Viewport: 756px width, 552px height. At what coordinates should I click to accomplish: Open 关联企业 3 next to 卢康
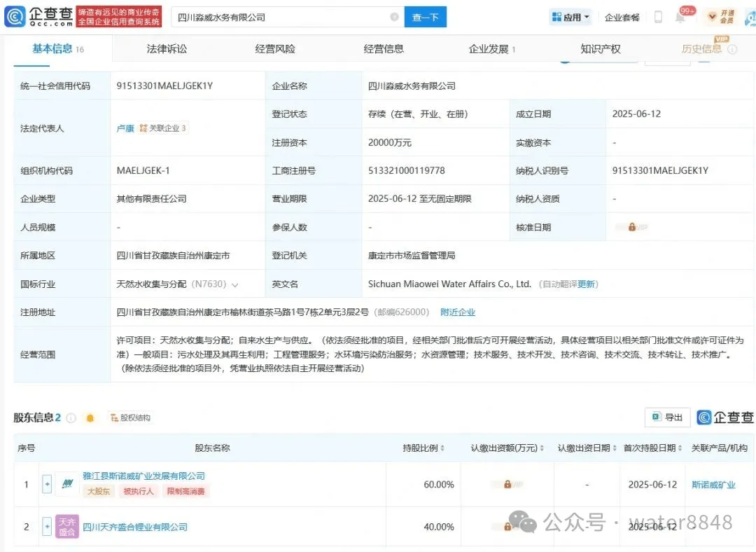point(162,128)
